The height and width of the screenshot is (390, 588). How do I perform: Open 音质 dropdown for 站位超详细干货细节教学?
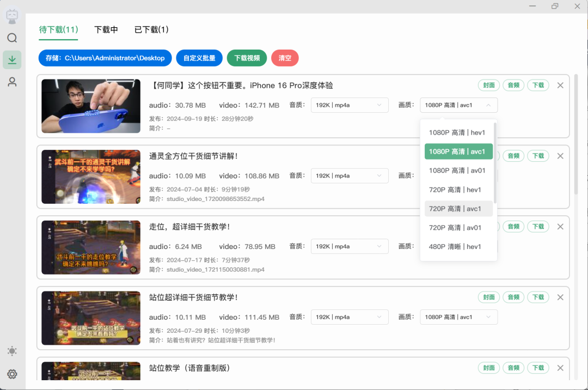coord(350,317)
